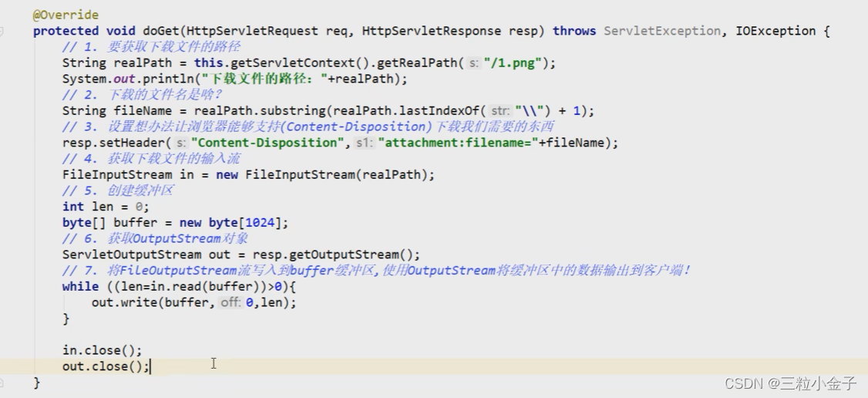
Task: Click comment line starting '// 7. 将FileOutputStream'
Action: pos(376,271)
